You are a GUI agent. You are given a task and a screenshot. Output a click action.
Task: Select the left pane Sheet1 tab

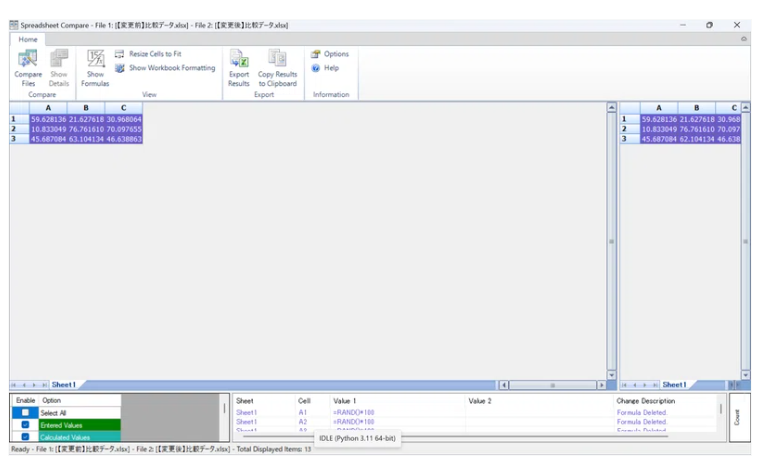pyautogui.click(x=64, y=385)
